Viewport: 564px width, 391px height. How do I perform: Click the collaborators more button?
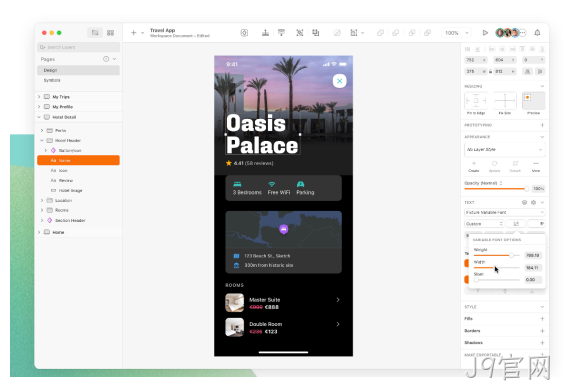pyautogui.click(x=523, y=33)
